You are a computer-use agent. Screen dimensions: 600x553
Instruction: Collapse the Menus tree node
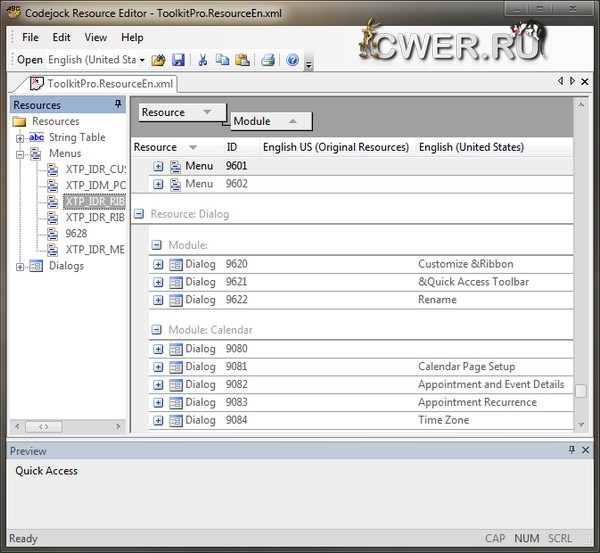pyautogui.click(x=20, y=155)
